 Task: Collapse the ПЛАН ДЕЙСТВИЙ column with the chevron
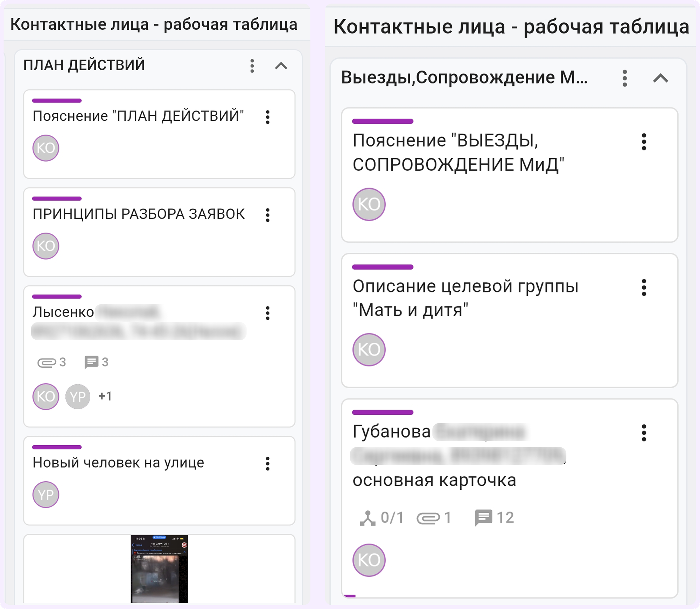[x=281, y=66]
